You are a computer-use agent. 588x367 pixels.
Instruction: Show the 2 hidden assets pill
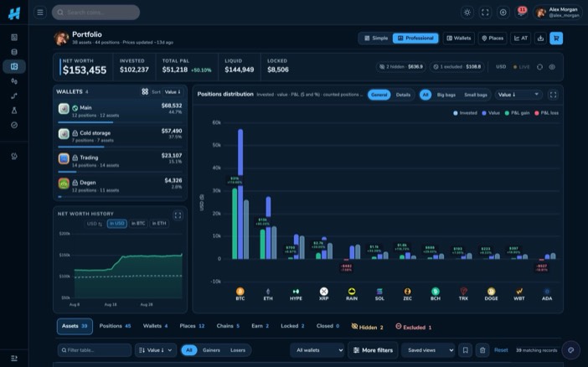click(401, 67)
